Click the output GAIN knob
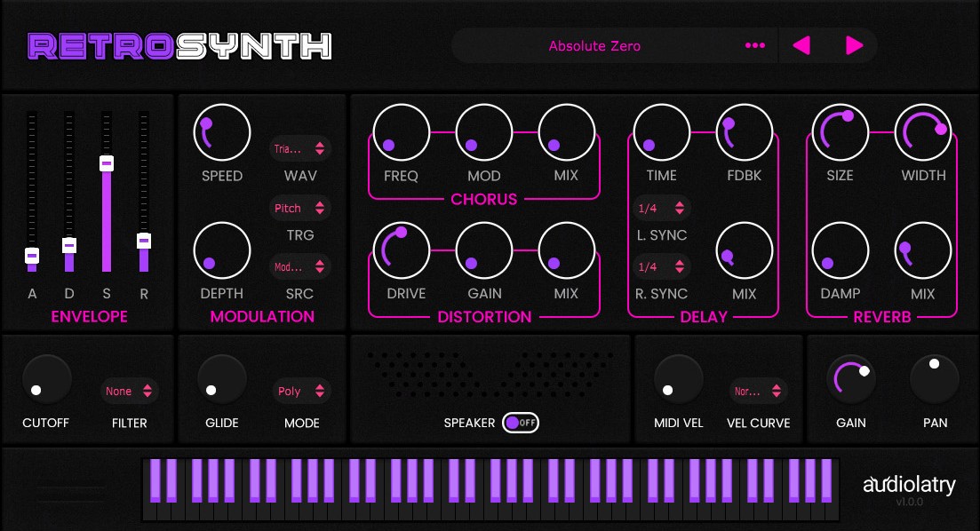980x531 pixels. coord(851,379)
